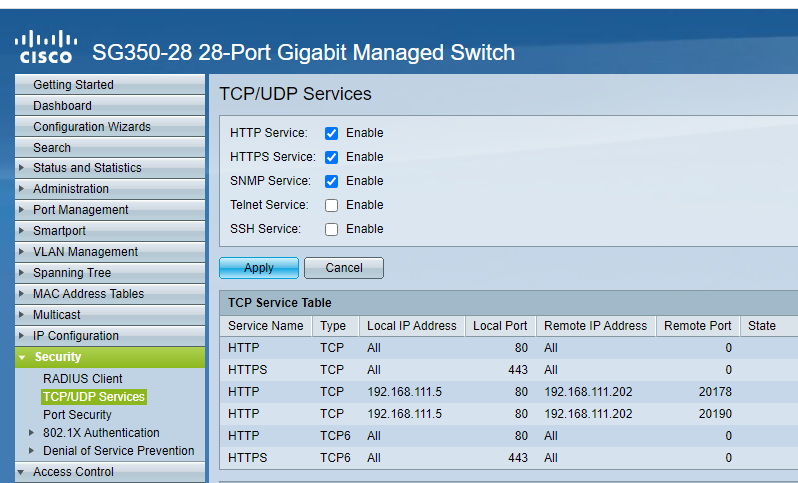Enable the SSH Service checkbox
This screenshot has height=483, width=798.
[x=331, y=229]
